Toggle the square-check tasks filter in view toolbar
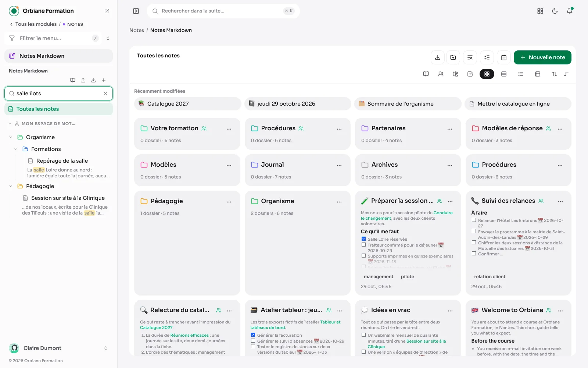The width and height of the screenshot is (588, 368). coord(470,74)
